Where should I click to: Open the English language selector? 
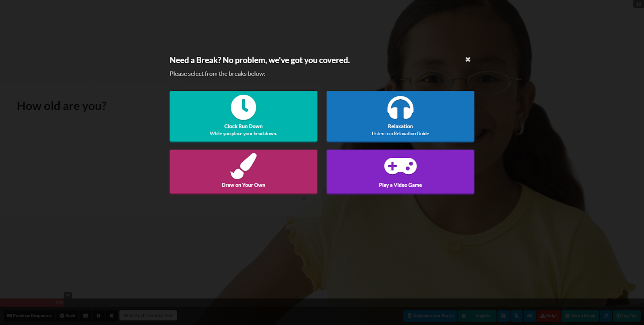coord(477,316)
